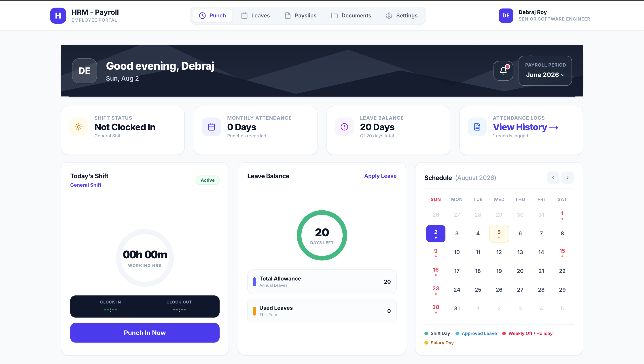The height and width of the screenshot is (364, 644).
Task: Open the notifications bell
Action: 503,71
